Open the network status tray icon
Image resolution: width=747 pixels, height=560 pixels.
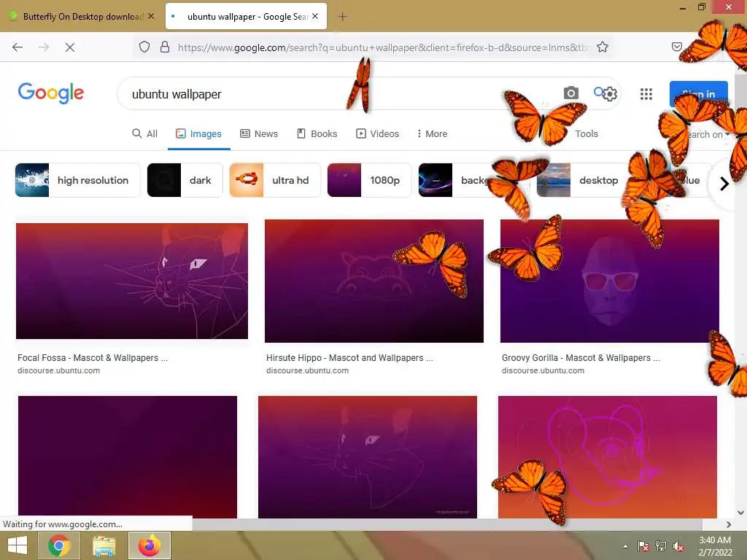(661, 546)
